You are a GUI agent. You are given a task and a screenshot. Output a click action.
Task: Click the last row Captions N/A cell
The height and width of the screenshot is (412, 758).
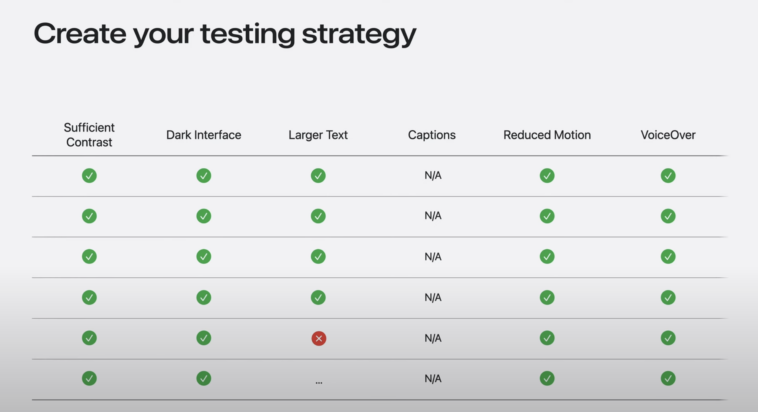433,379
